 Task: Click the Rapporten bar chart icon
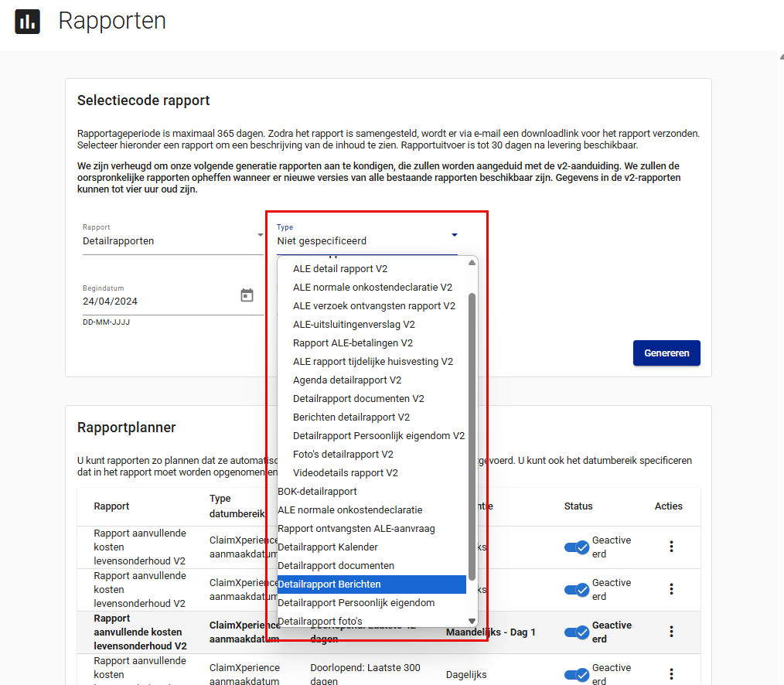28,21
